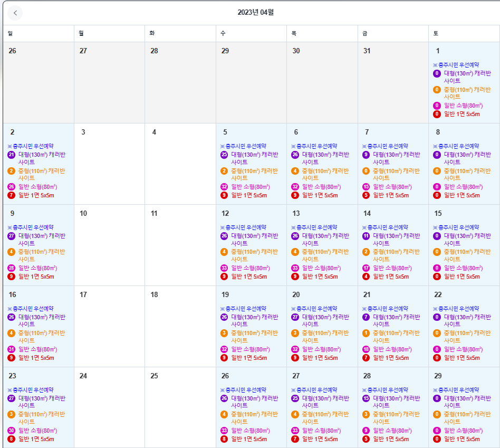Click orange 0 badge on April 15
This screenshot has height=448, width=500.
coord(437,252)
